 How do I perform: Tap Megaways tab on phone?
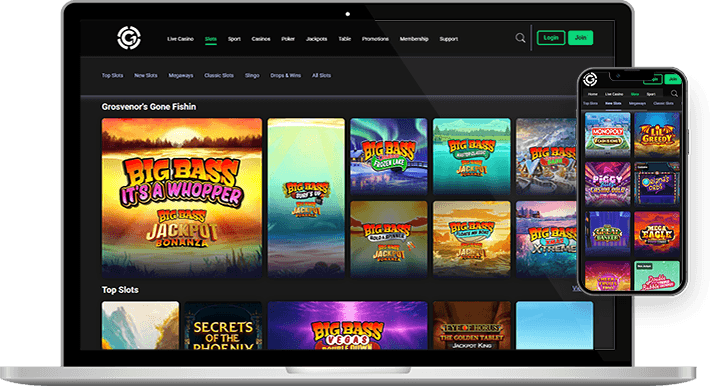coord(637,104)
